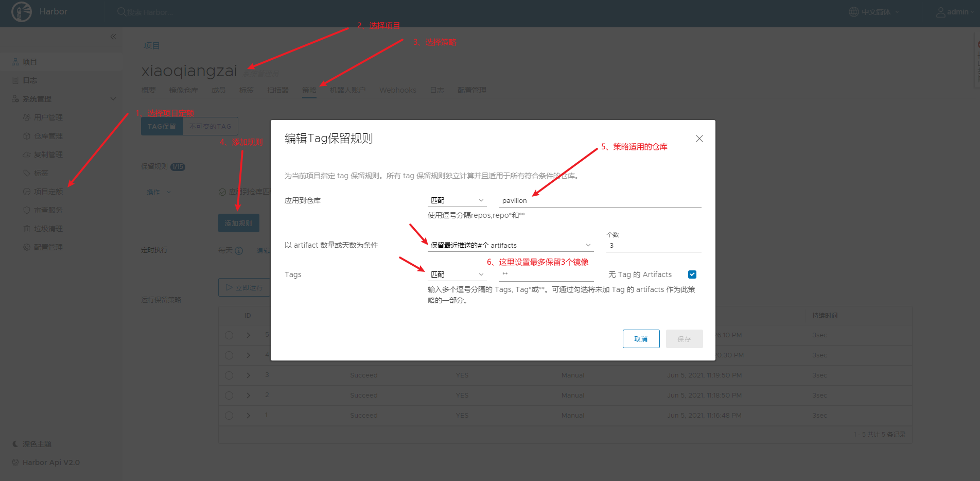Open the 应用到仓库 匹配 dropdown
Image resolution: width=980 pixels, height=481 pixels.
tap(457, 200)
